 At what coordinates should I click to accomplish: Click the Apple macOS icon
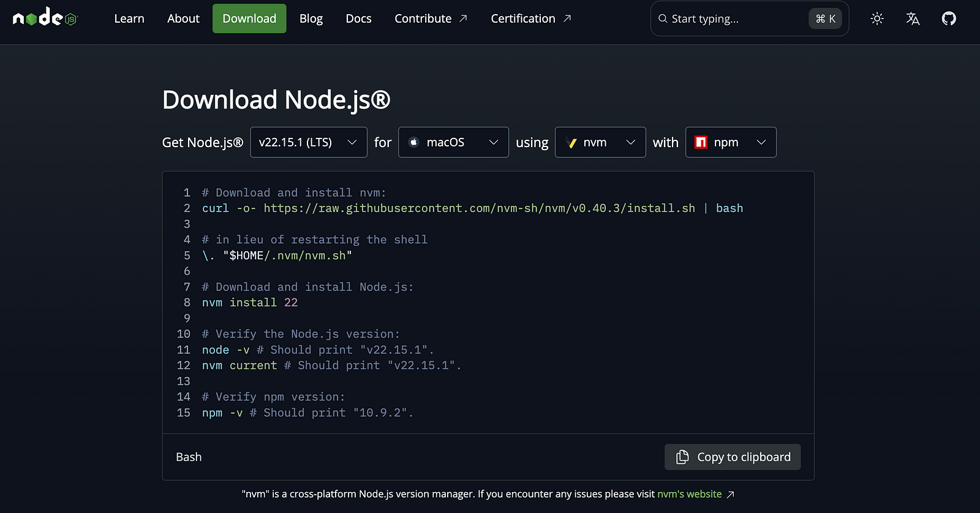click(413, 142)
